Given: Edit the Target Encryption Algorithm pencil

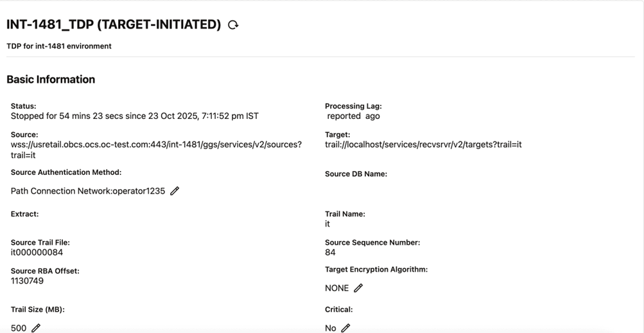Looking at the screenshot, I should [358, 288].
